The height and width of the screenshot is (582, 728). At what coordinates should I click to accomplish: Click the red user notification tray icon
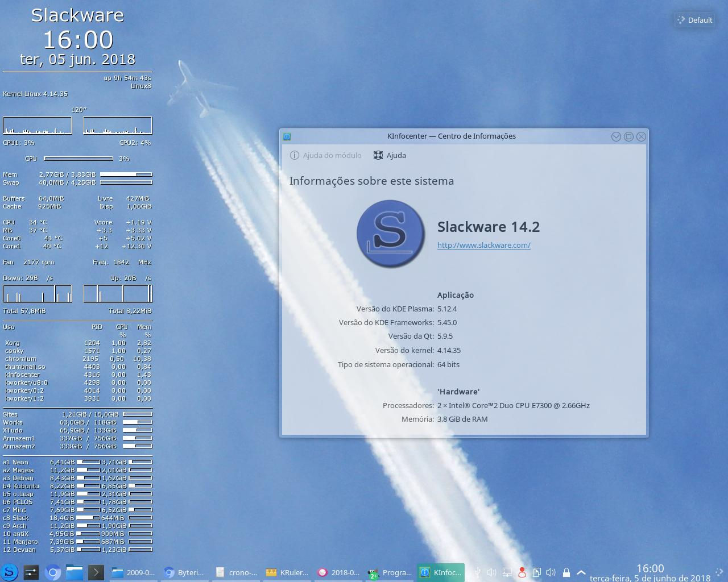[x=523, y=572]
